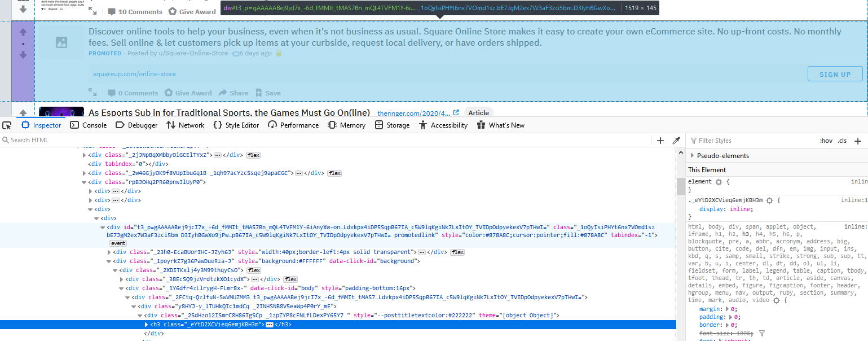Open the Storage tab in devtools
Screen dimensions: 868x341
(x=392, y=125)
